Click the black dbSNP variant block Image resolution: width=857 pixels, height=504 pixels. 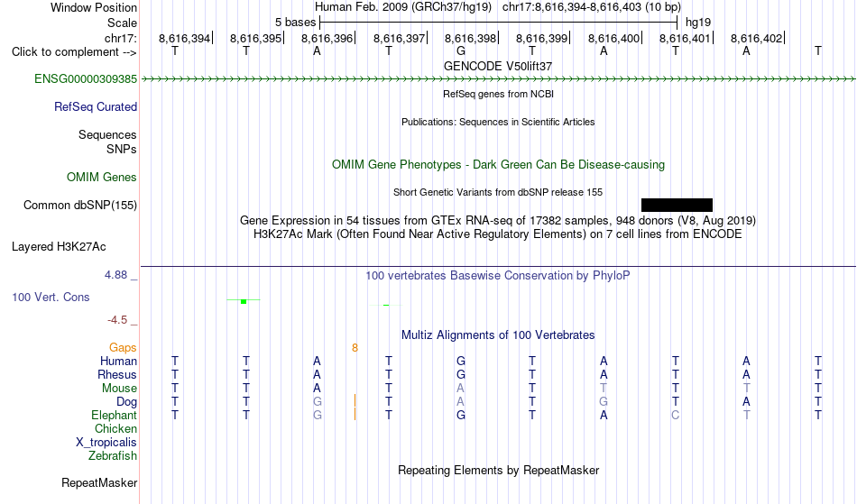[x=677, y=205]
